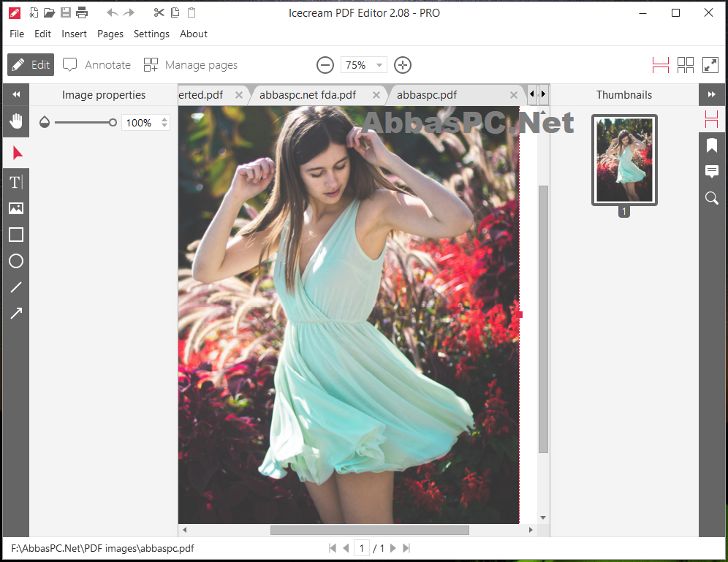Viewport: 728px width, 562px height.
Task: Click the Redo arrow icon
Action: pos(129,12)
